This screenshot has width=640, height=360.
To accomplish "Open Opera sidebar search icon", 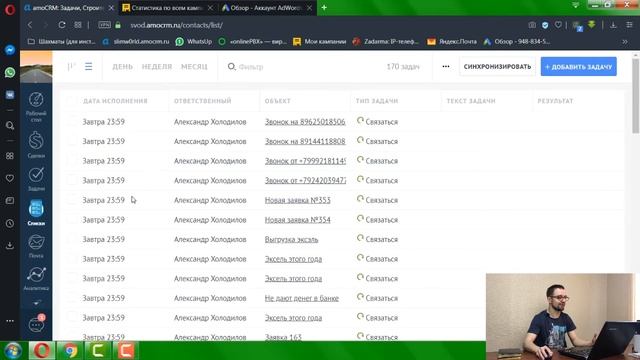I will click(x=10, y=125).
